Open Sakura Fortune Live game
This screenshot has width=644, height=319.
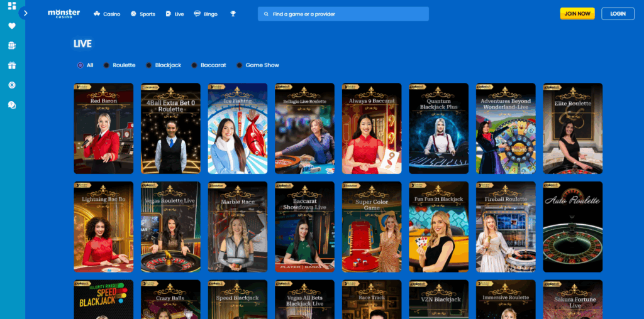point(572,300)
